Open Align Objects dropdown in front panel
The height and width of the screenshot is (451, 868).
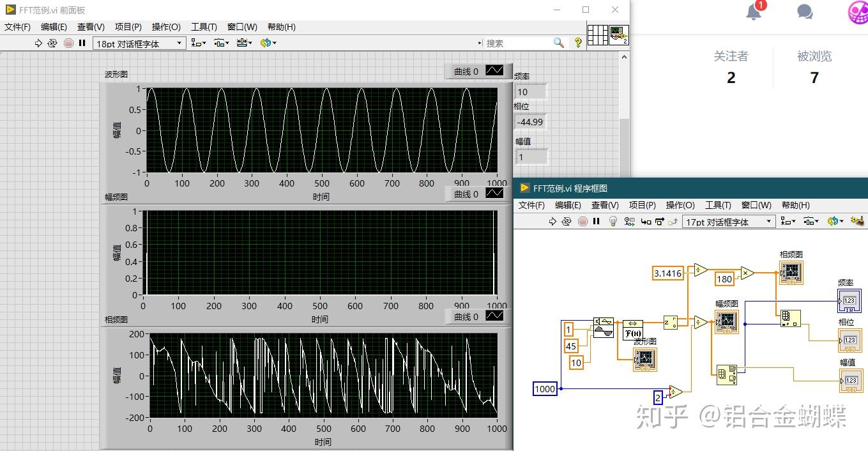point(198,43)
